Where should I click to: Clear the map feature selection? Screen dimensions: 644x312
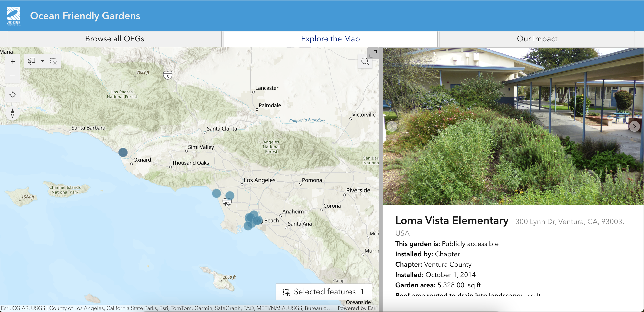54,61
